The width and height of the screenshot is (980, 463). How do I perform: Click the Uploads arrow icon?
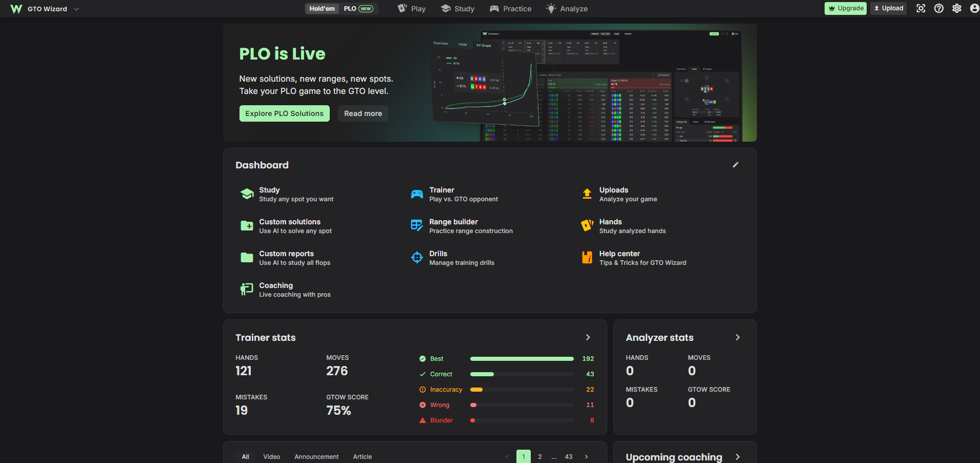pyautogui.click(x=587, y=194)
